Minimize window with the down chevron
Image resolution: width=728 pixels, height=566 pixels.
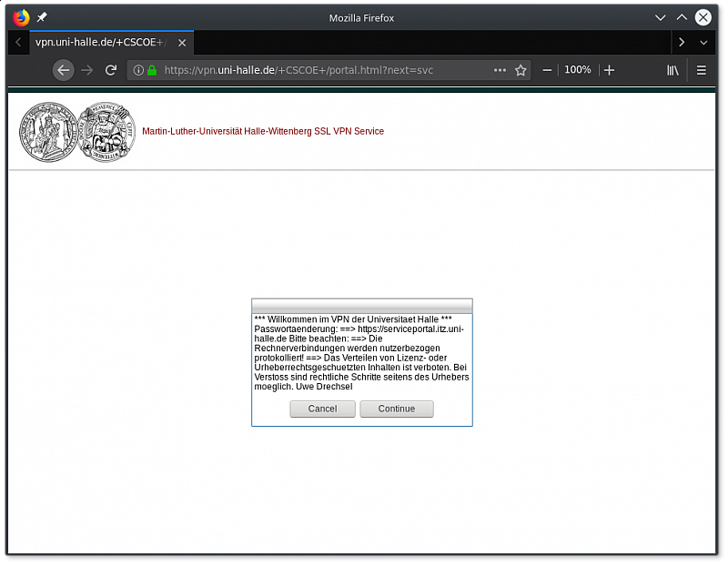[660, 17]
